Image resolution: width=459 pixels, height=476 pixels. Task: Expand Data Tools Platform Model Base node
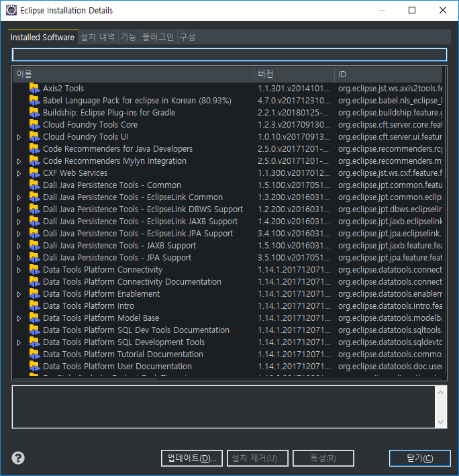point(19,318)
